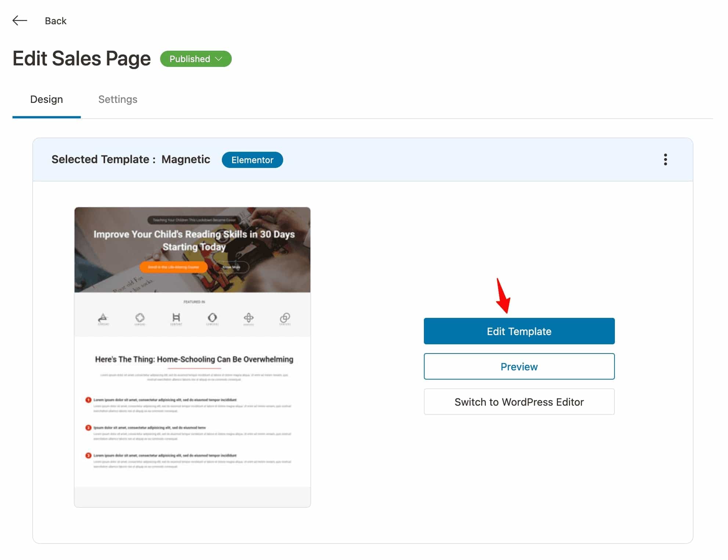
Task: Click the ladder-shaped featured-in logo
Action: tap(176, 318)
